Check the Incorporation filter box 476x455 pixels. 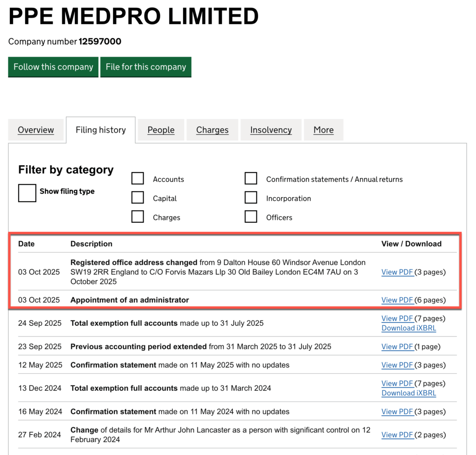251,197
